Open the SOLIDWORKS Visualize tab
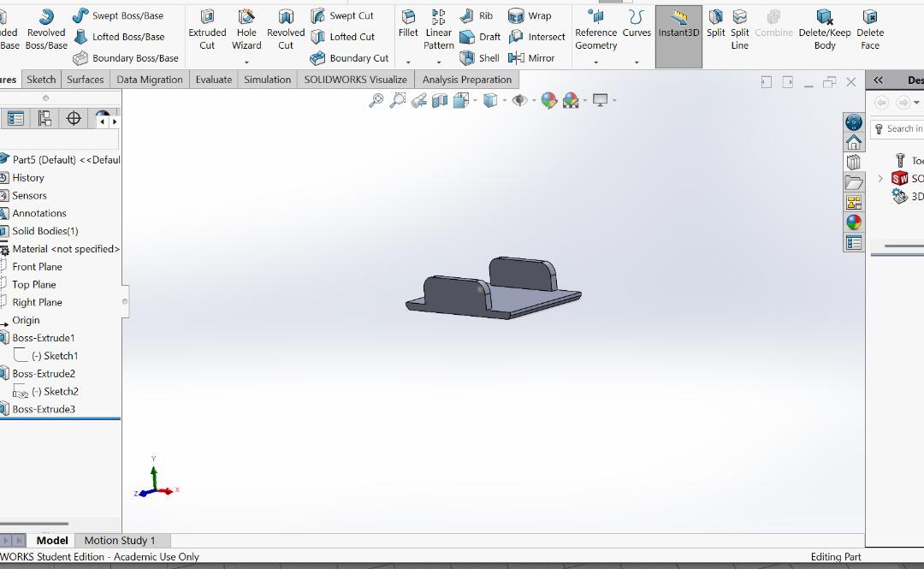Screen dimensions: 924x569 click(x=355, y=80)
